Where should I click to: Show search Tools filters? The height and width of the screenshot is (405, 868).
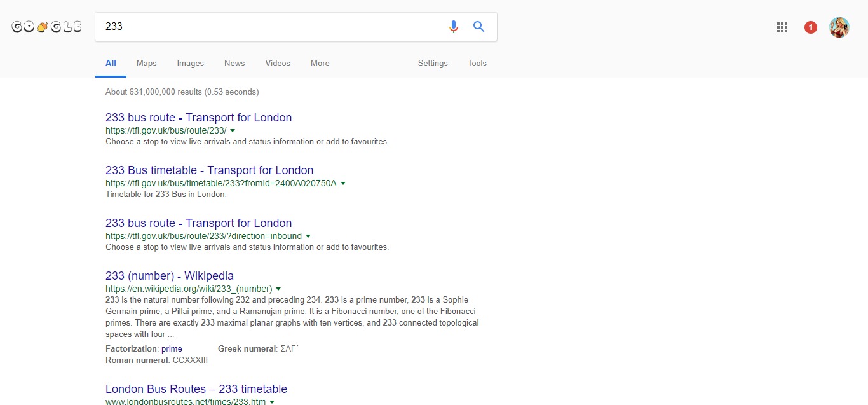[x=477, y=64]
